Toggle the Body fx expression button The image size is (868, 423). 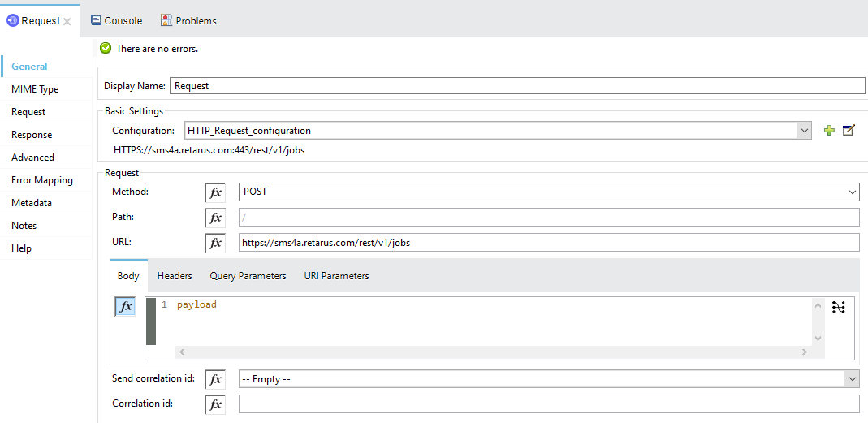125,307
